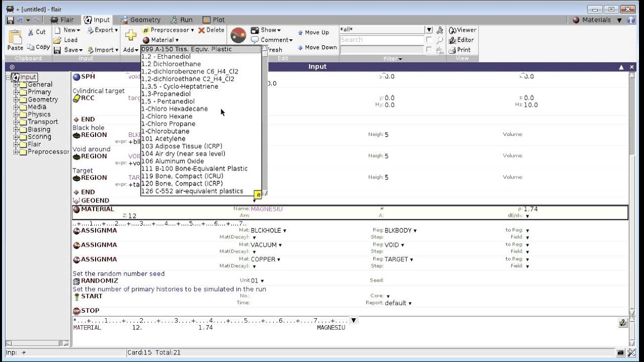Click the Add card plus icon

(131, 35)
